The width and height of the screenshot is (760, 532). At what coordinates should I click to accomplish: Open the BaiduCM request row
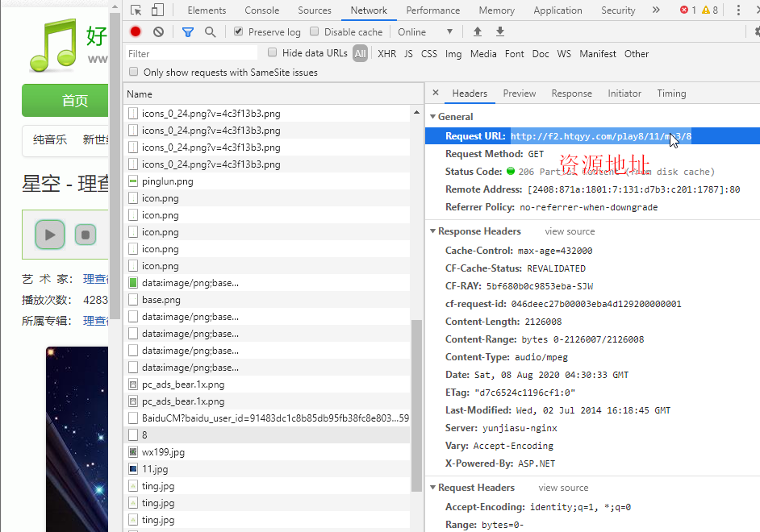266,418
